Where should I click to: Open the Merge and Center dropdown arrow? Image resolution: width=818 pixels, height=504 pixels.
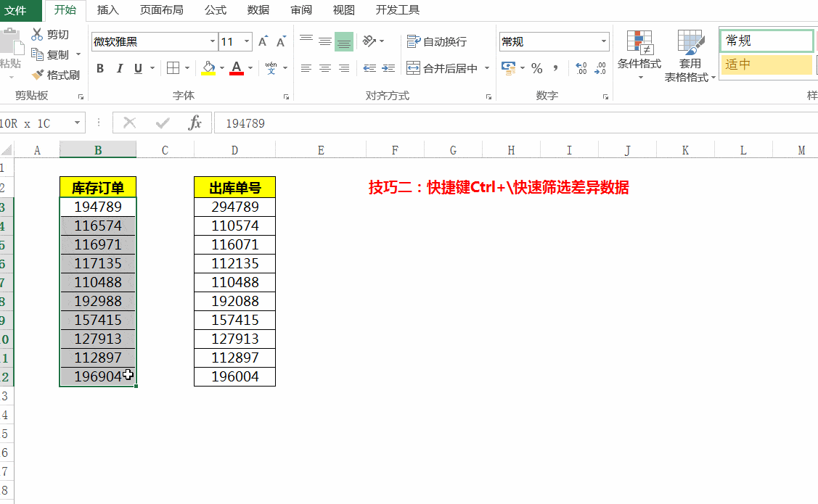(x=486, y=67)
